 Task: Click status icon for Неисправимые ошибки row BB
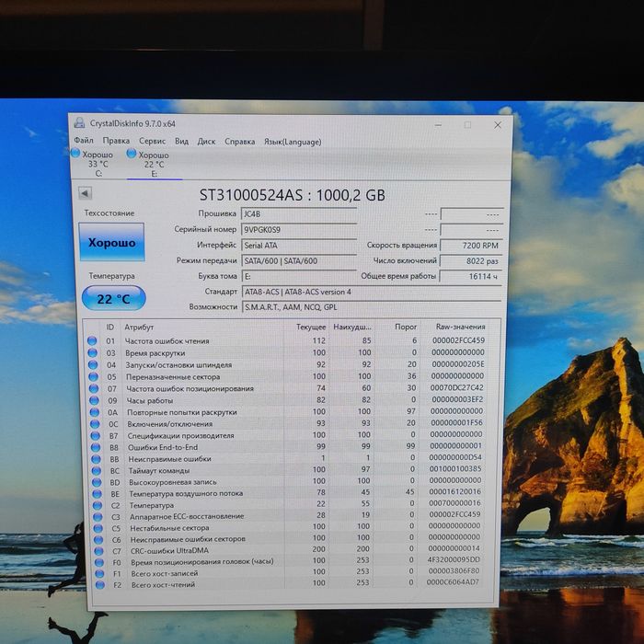click(x=96, y=459)
